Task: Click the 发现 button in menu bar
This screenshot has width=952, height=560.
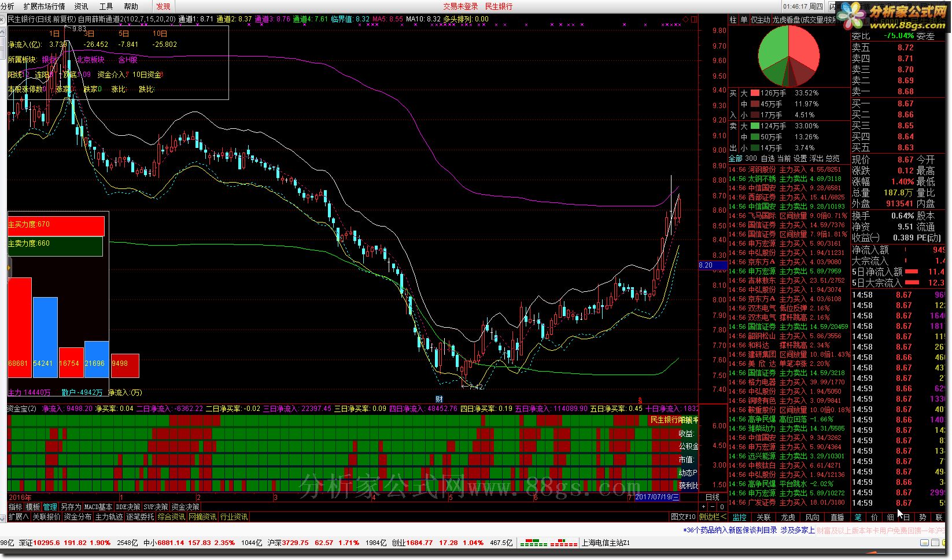Action: click(x=163, y=6)
